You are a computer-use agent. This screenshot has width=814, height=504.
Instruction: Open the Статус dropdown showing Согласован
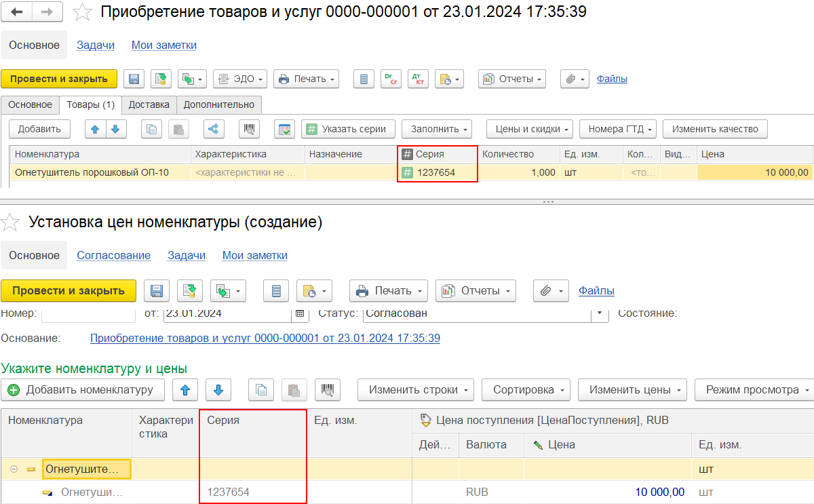(599, 313)
